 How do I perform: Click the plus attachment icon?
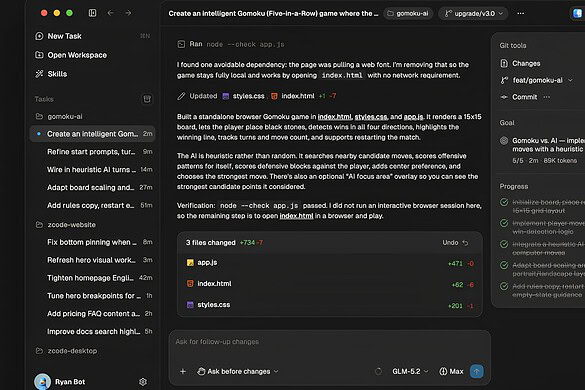pos(183,371)
